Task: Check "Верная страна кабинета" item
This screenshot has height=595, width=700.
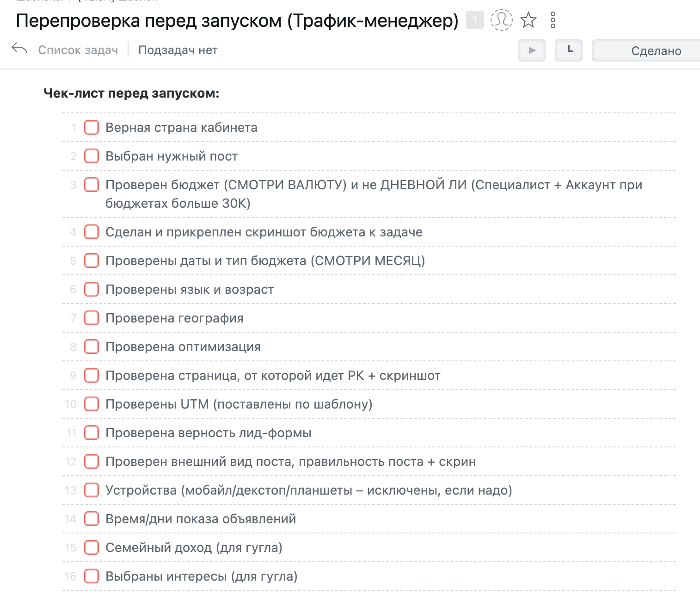Action: (92, 127)
